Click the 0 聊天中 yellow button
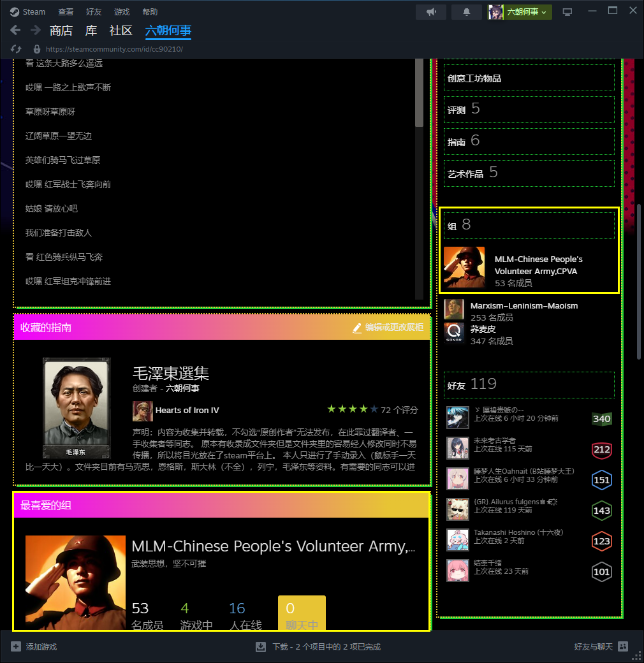 tap(302, 613)
